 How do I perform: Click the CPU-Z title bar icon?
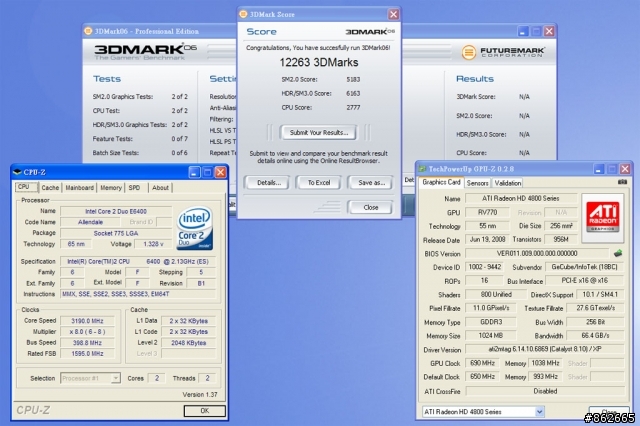click(x=18, y=172)
